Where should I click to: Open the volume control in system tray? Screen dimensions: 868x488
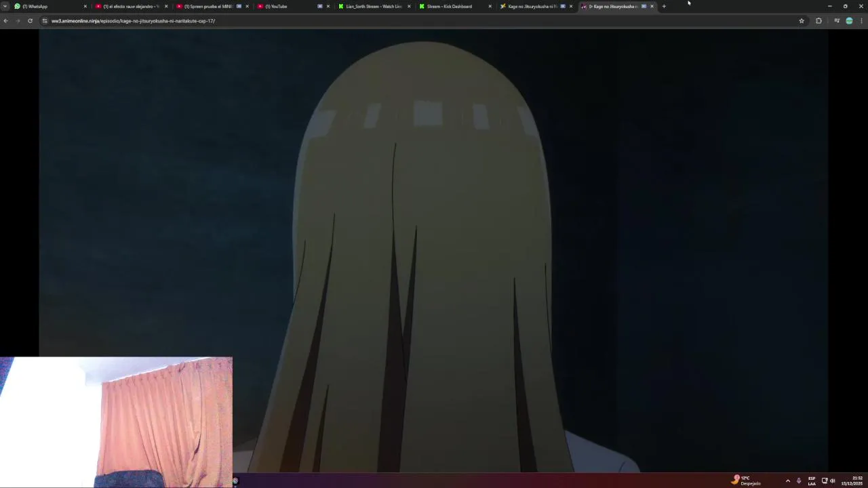[x=833, y=481]
